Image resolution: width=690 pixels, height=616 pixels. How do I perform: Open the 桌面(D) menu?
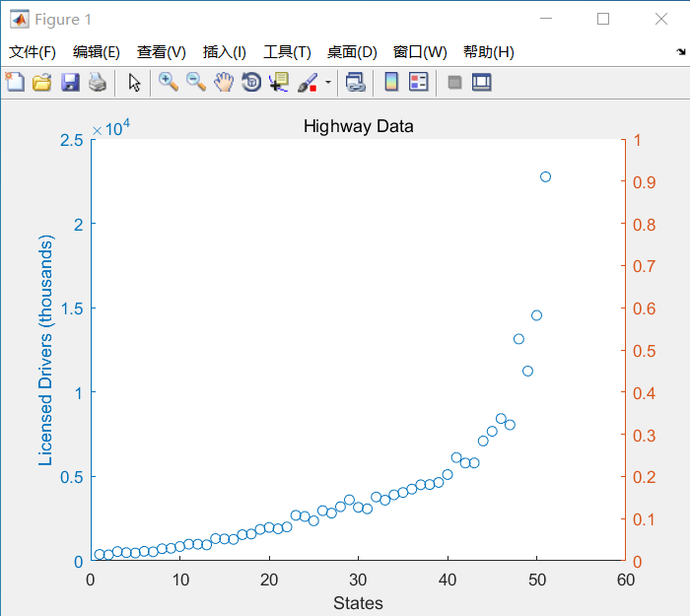click(352, 52)
